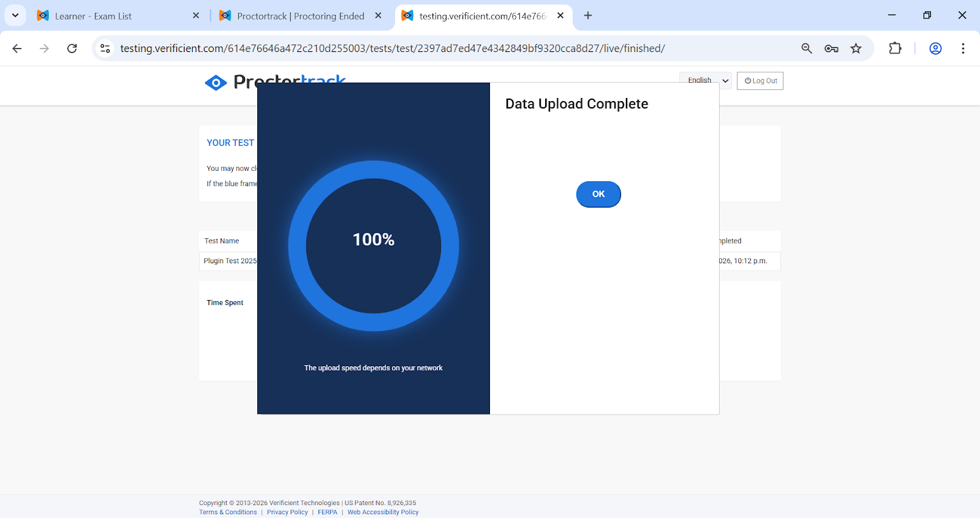Click the Proctortrack eye logo
Viewport: 980px width, 518px height.
click(x=216, y=83)
